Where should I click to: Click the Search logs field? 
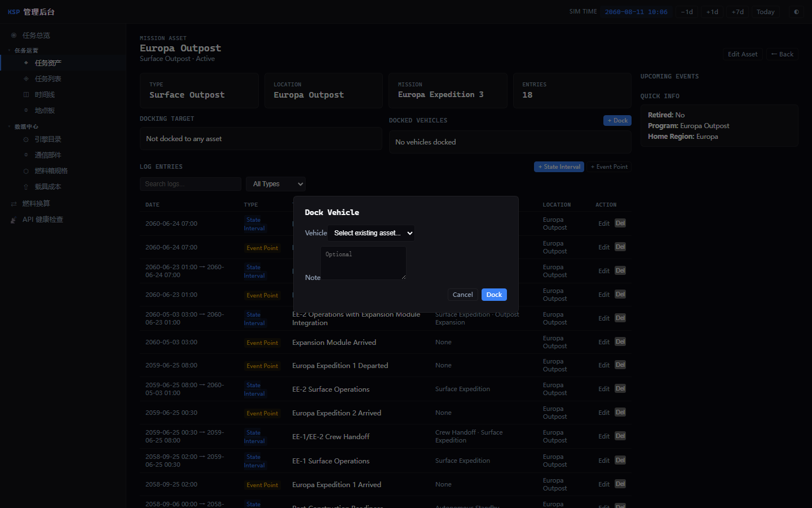[191, 184]
